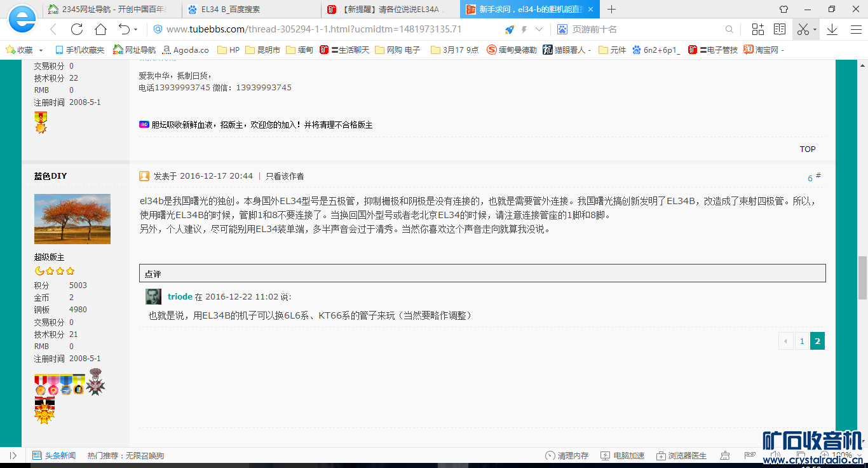Click the current page 2 button

tap(818, 341)
